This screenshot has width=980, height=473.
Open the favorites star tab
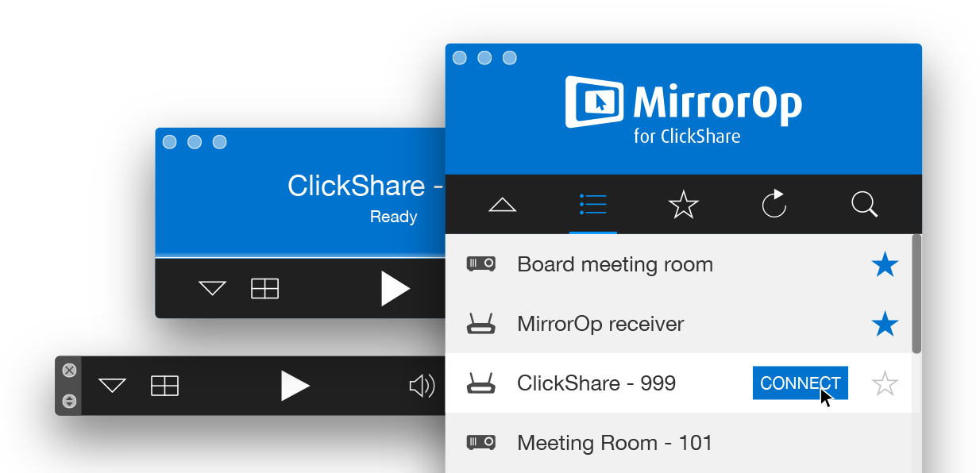pyautogui.click(x=683, y=205)
